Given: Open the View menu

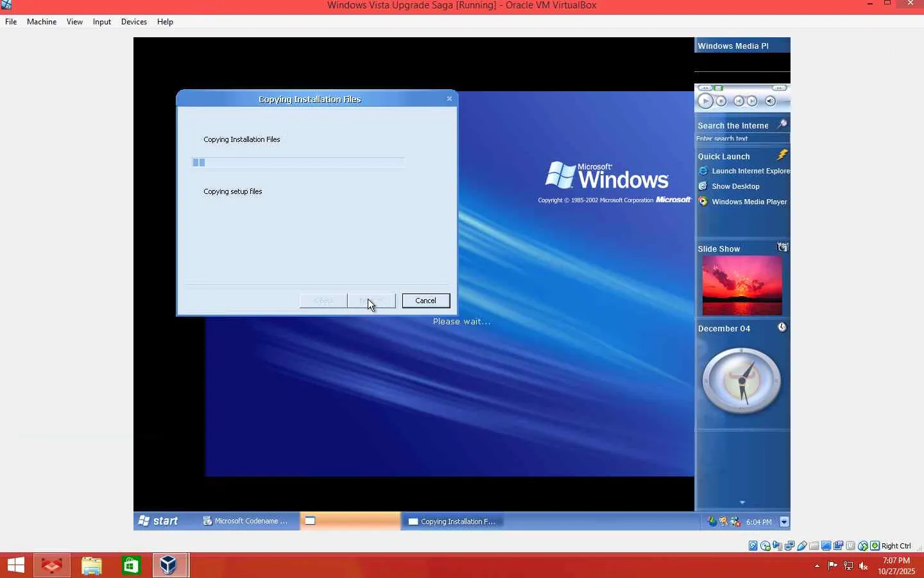Looking at the screenshot, I should [74, 22].
